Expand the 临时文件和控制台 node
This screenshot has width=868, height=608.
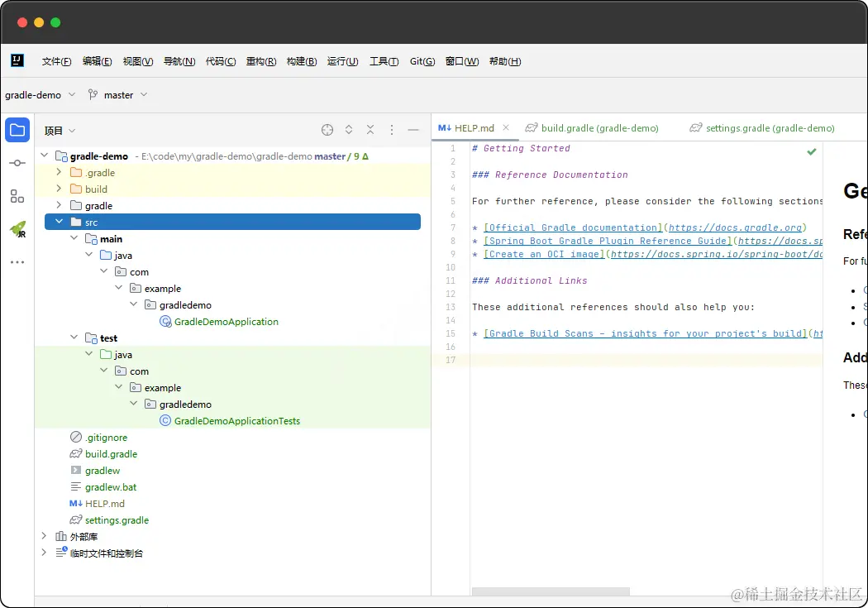pyautogui.click(x=45, y=553)
